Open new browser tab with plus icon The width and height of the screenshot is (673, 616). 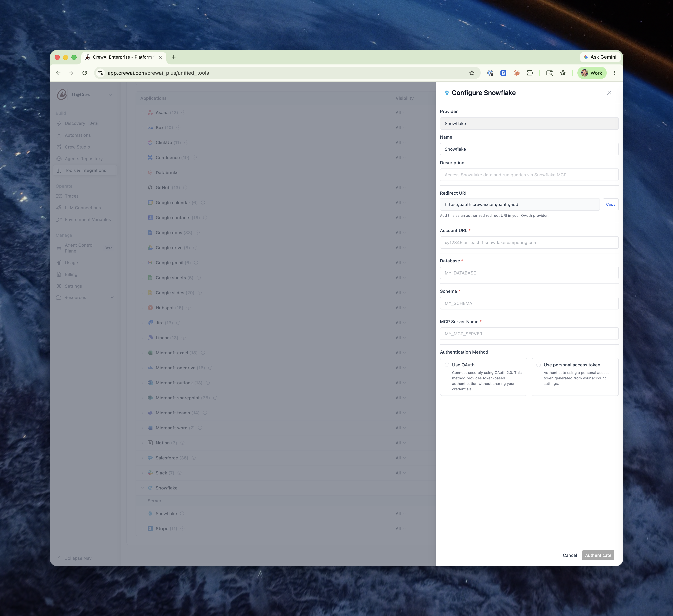pos(174,57)
